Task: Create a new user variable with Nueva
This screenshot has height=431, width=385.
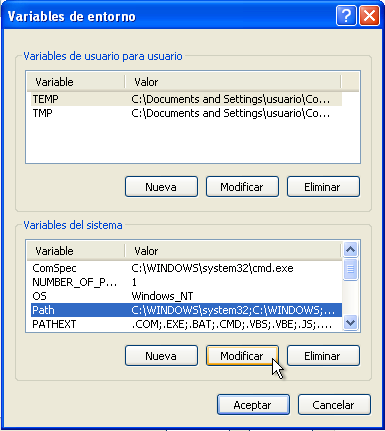Action: 161,187
